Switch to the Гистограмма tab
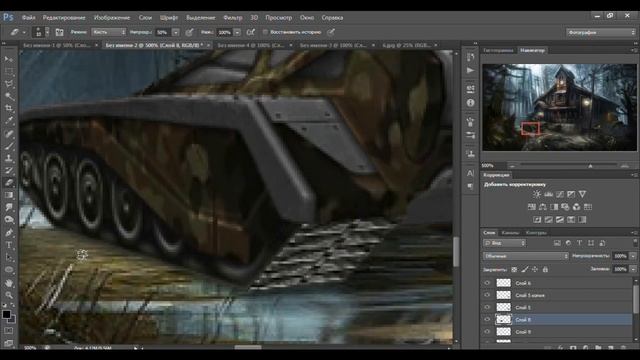 498,50
